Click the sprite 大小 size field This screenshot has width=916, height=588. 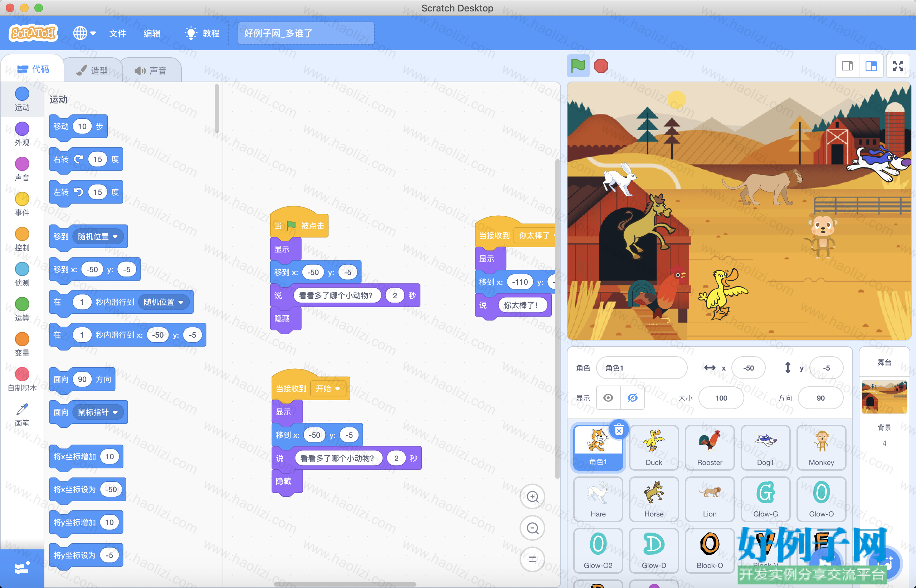[x=721, y=398]
